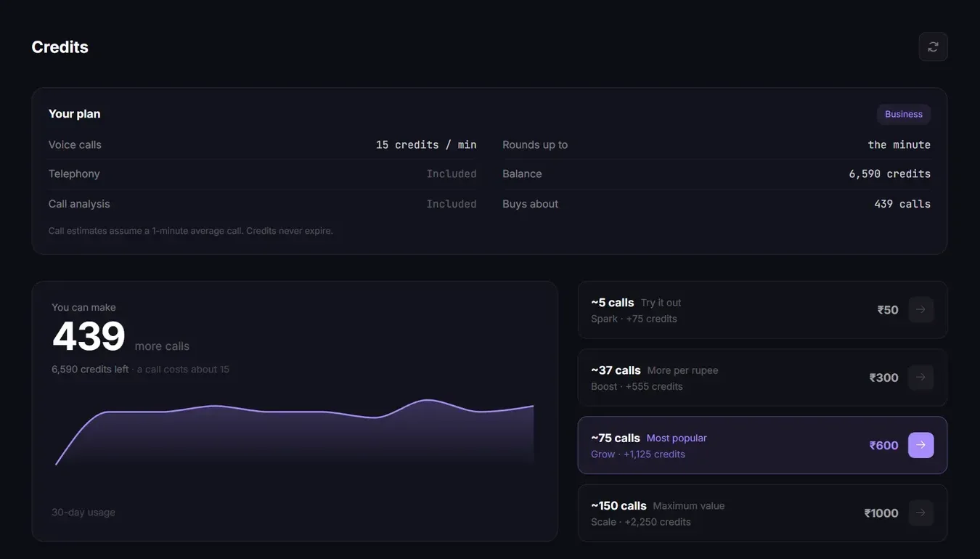Click "Spark · +75 credits" text
Viewport: 980px width, 559px height.
click(x=634, y=319)
